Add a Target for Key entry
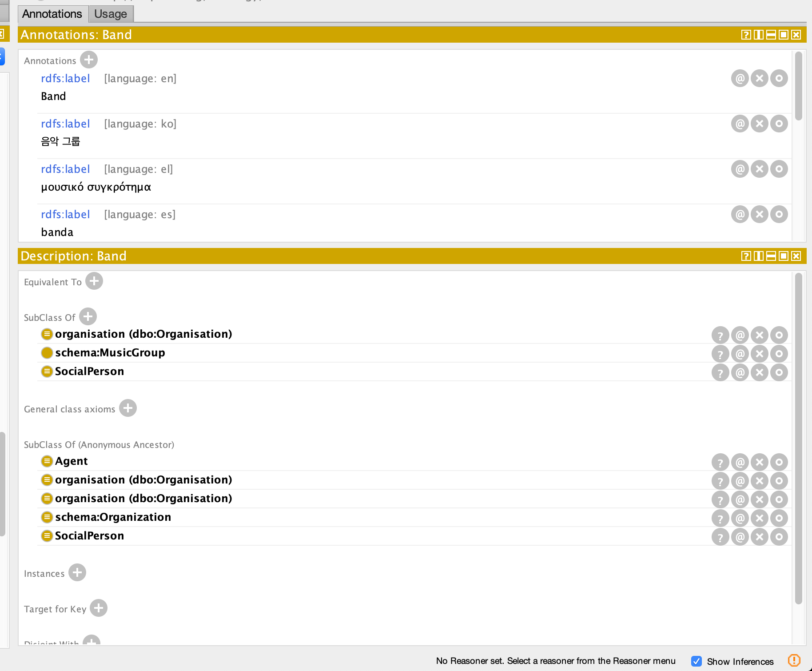 [98, 608]
